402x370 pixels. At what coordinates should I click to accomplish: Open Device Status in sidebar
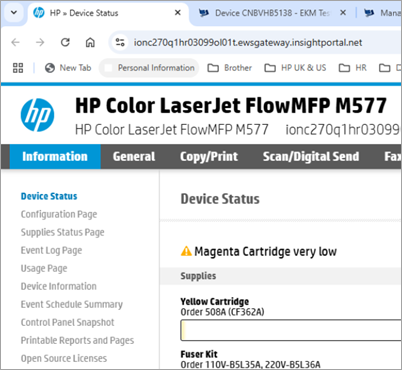pos(49,196)
